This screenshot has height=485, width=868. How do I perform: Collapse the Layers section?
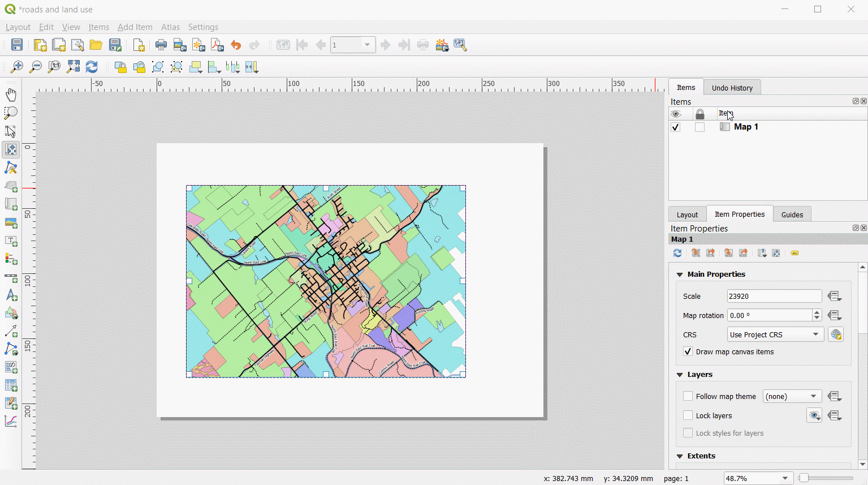tap(680, 375)
